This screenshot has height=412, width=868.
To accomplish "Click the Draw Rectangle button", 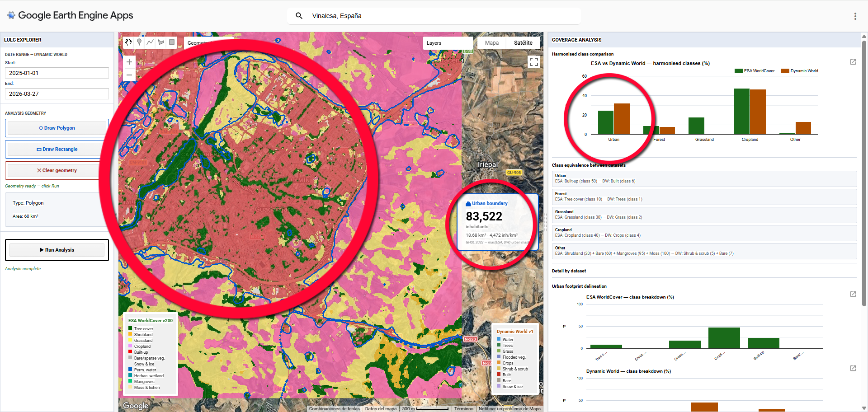I will coord(57,149).
